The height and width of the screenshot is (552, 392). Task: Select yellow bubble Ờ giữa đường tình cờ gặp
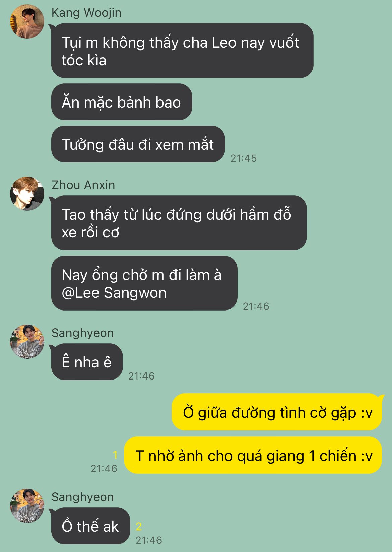277,412
